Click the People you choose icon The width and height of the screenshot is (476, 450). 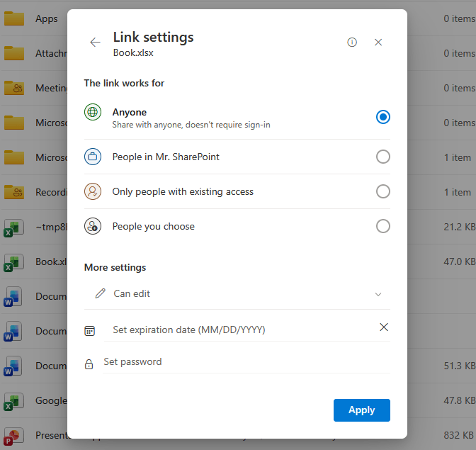coord(93,226)
